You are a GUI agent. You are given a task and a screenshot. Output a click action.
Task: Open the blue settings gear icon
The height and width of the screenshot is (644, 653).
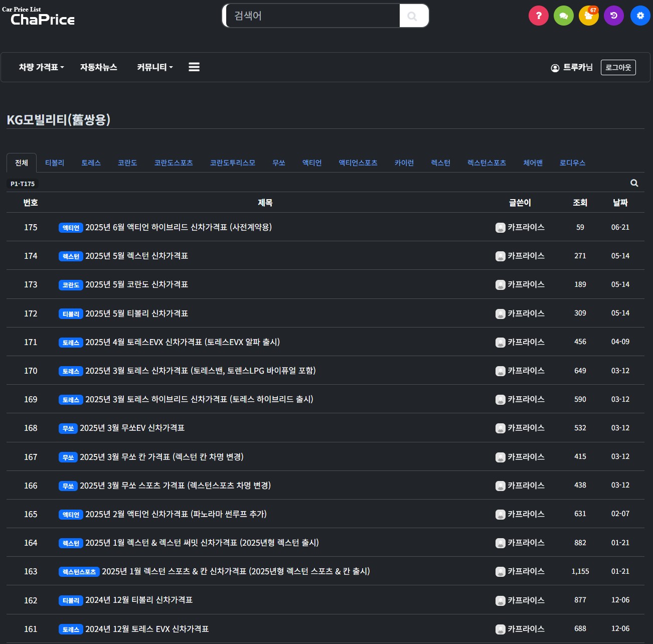point(640,16)
